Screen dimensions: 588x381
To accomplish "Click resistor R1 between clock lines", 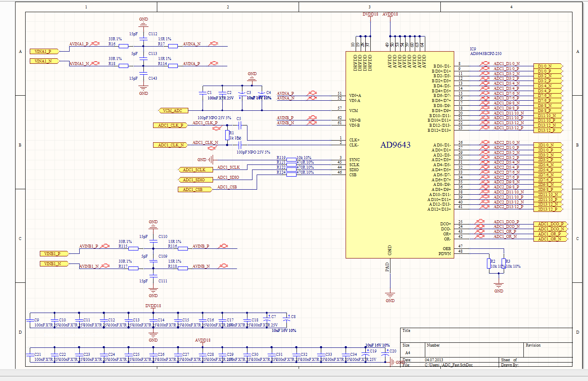I will (x=227, y=135).
